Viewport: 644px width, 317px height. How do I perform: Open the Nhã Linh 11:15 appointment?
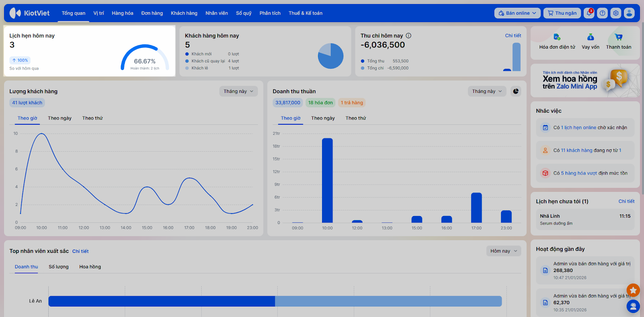click(585, 219)
